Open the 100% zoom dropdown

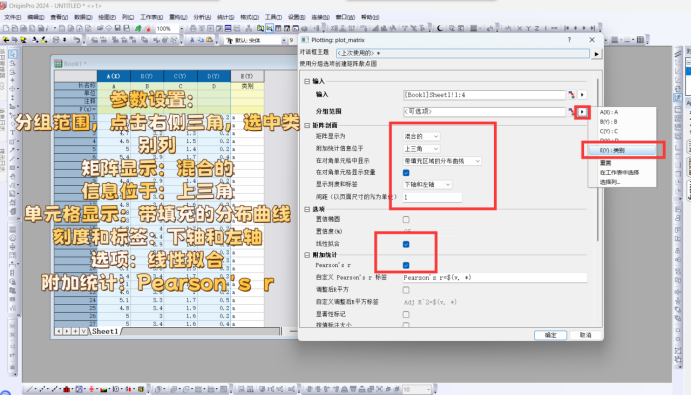pos(181,29)
